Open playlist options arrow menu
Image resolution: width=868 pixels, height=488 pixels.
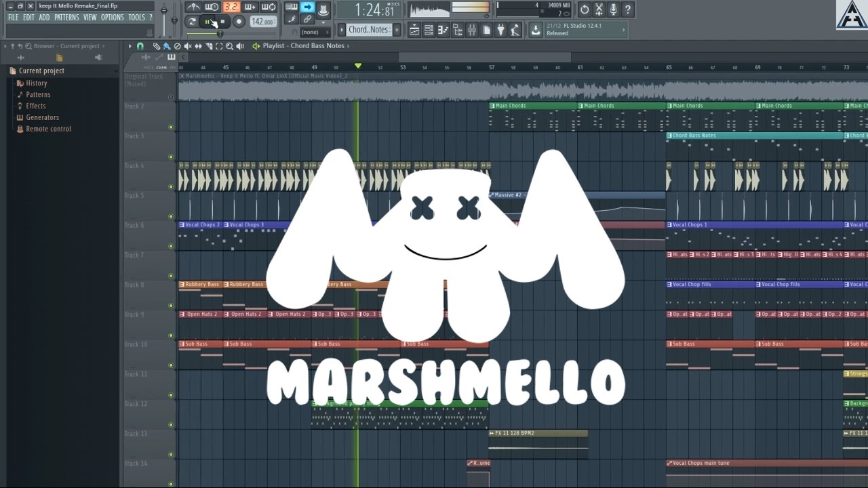tap(130, 46)
